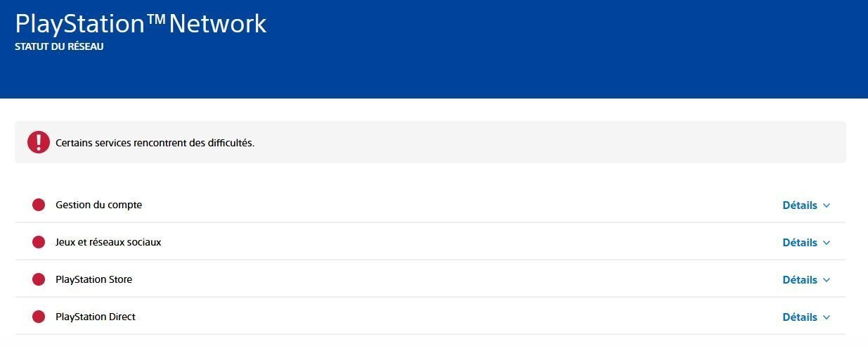Click the STATUT DU RÉSEAU subtitle

59,47
